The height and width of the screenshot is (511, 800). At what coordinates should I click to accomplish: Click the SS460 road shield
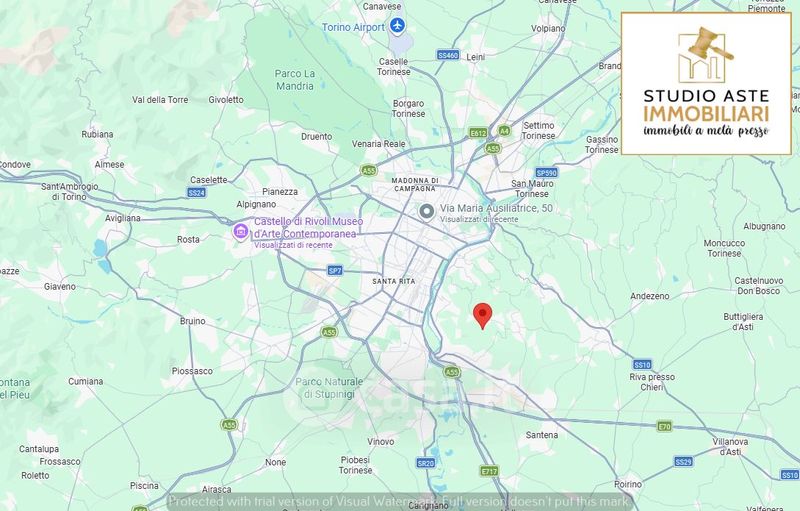pos(448,55)
